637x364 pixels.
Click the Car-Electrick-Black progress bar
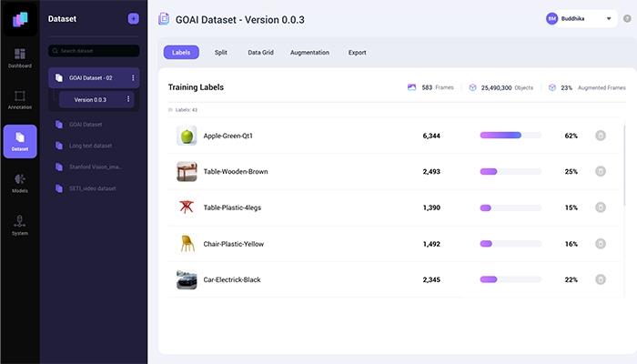coord(511,279)
